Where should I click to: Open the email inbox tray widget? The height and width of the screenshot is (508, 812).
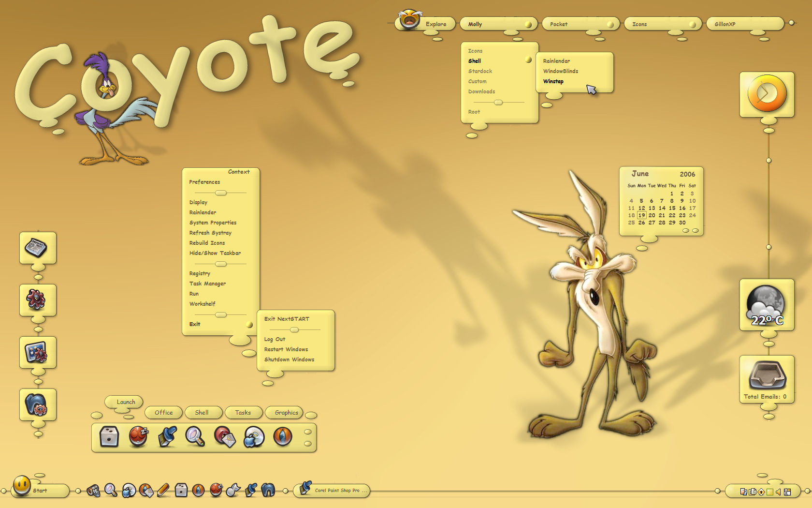(x=767, y=379)
